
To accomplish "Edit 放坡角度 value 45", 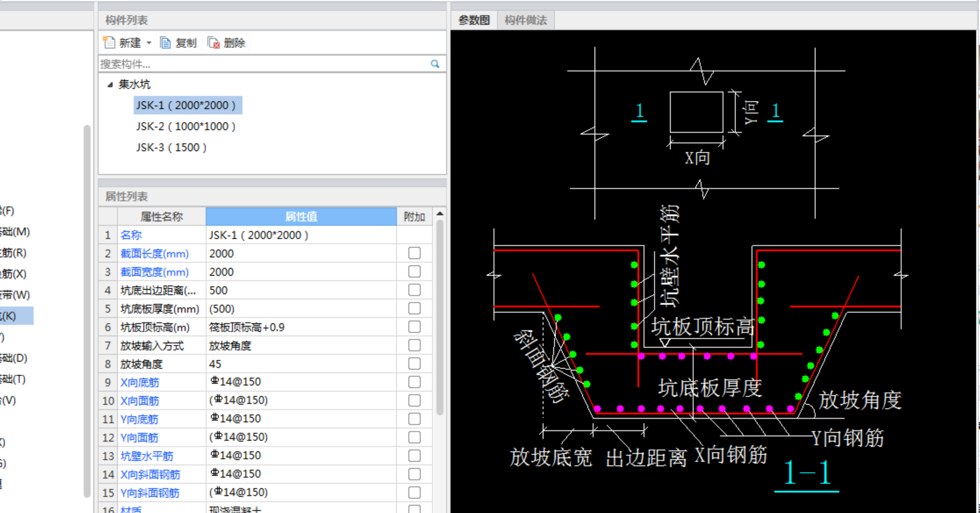I will click(x=301, y=364).
